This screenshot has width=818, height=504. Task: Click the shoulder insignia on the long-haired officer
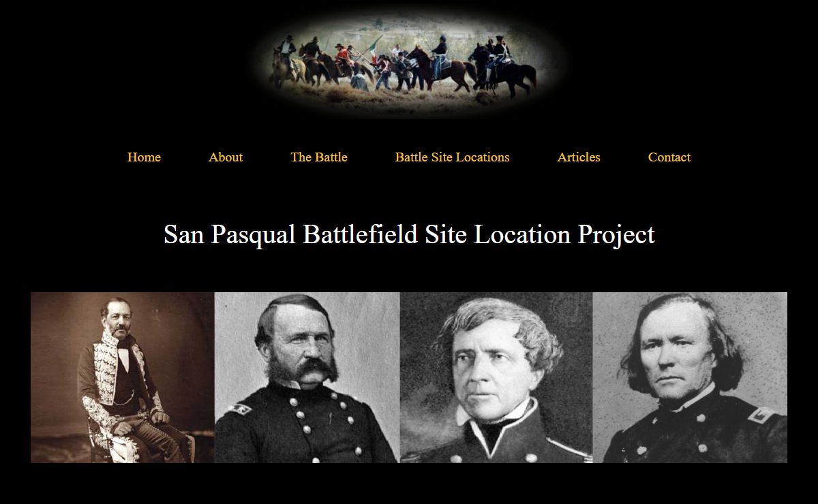pyautogui.click(x=762, y=415)
